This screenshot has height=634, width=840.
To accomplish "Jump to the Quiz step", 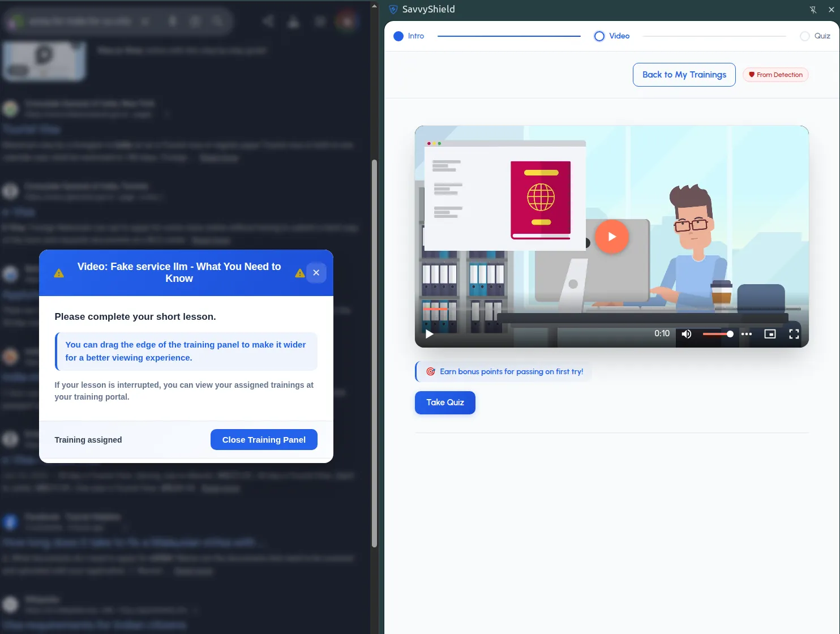I will 815,36.
